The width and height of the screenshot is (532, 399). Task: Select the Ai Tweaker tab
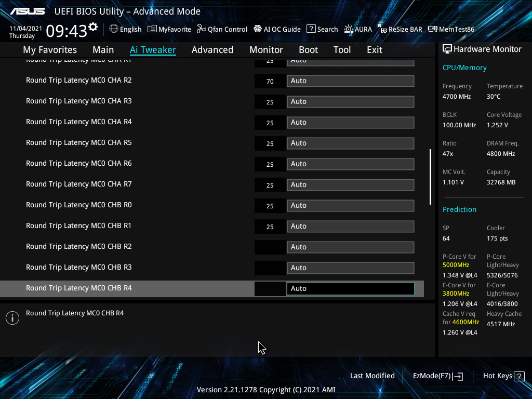153,49
